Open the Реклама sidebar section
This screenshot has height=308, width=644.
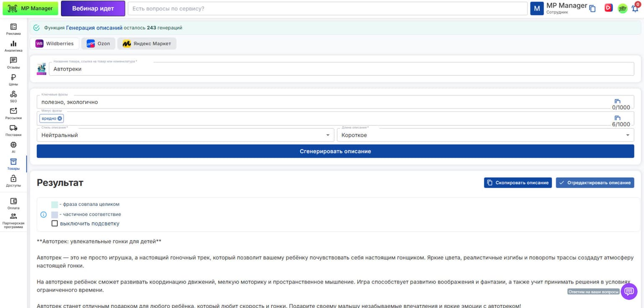[13, 29]
